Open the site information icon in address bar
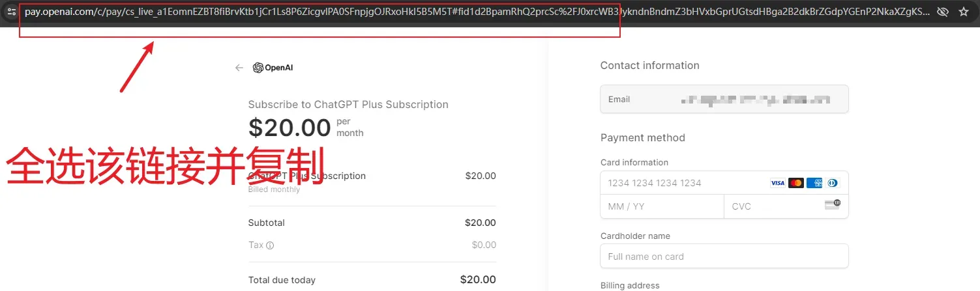The image size is (980, 291). 11,12
